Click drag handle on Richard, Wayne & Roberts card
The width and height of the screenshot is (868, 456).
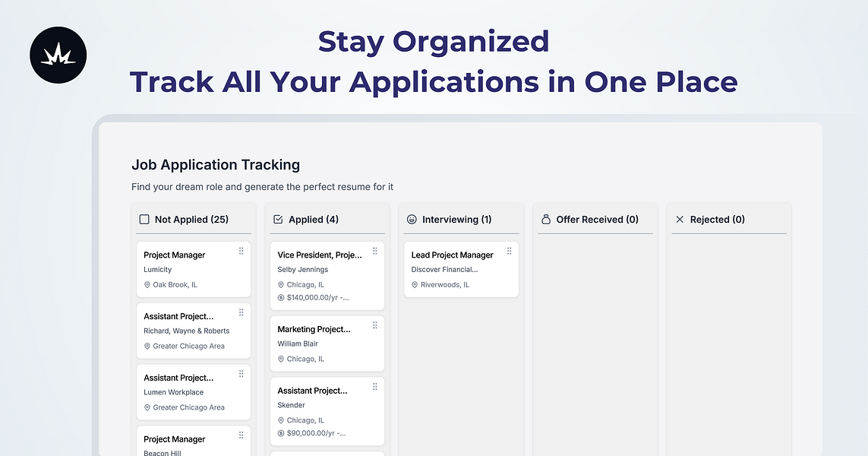tap(241, 312)
